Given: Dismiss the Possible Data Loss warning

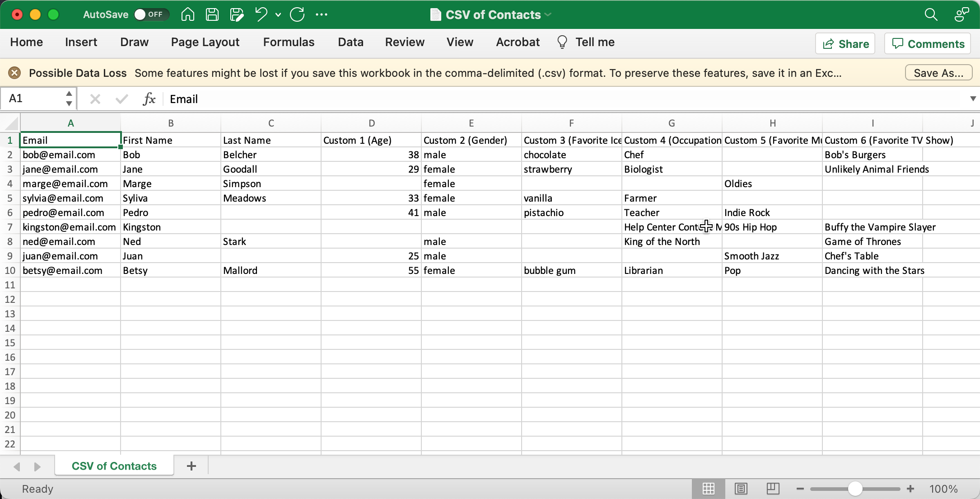Looking at the screenshot, I should [x=15, y=72].
